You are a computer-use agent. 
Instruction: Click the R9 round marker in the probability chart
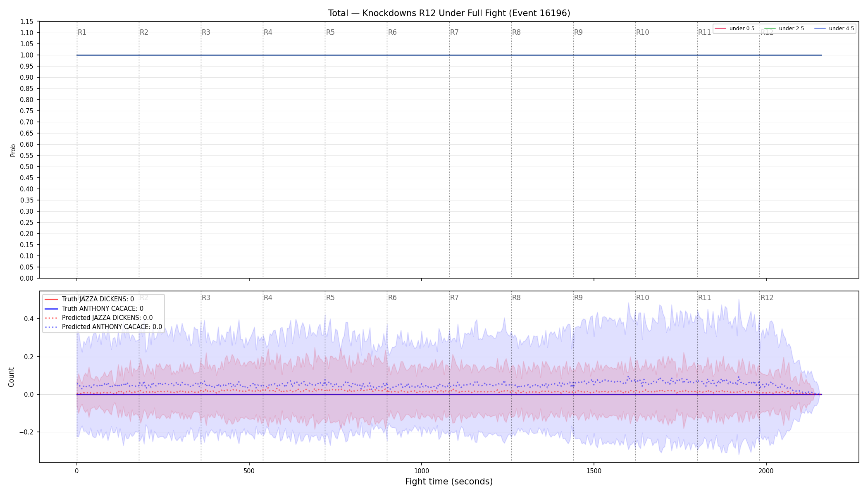point(578,32)
